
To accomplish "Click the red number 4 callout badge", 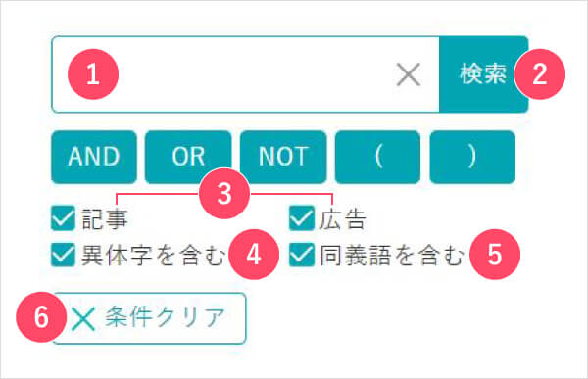I will (254, 255).
